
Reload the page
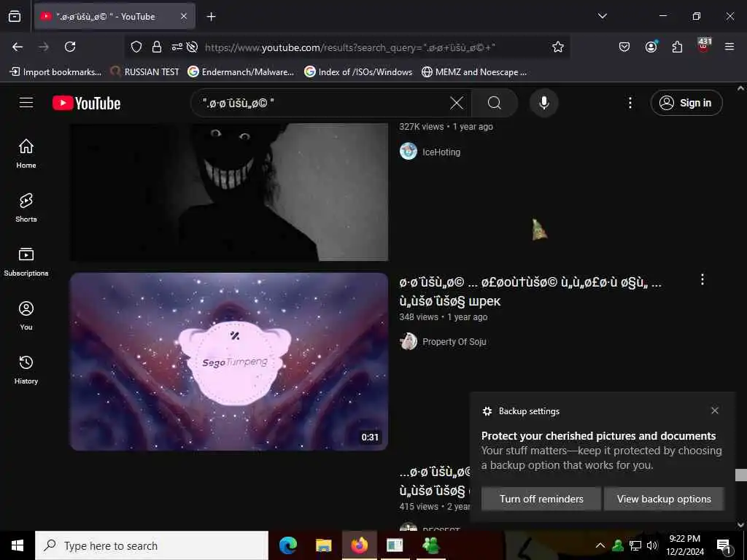[70, 47]
